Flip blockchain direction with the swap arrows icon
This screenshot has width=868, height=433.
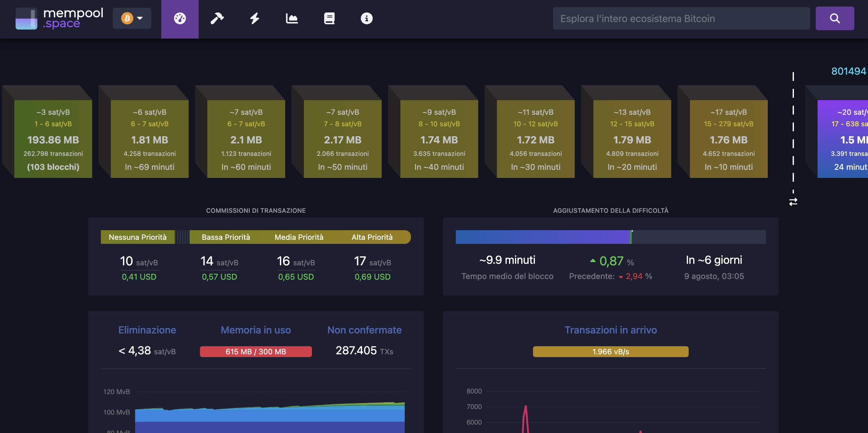point(793,202)
